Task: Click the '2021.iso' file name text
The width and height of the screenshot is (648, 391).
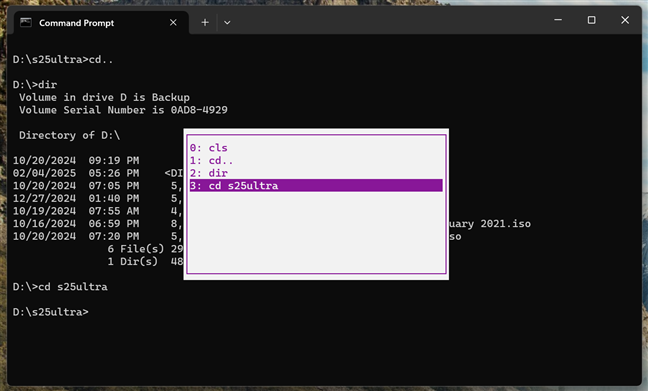Action: tap(505, 224)
